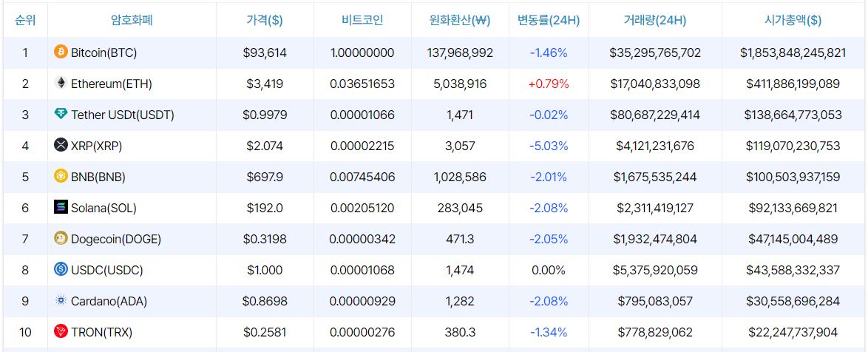Image resolution: width=868 pixels, height=352 pixels.
Task: Click the -1.46% change for Bitcoin
Action: [549, 53]
